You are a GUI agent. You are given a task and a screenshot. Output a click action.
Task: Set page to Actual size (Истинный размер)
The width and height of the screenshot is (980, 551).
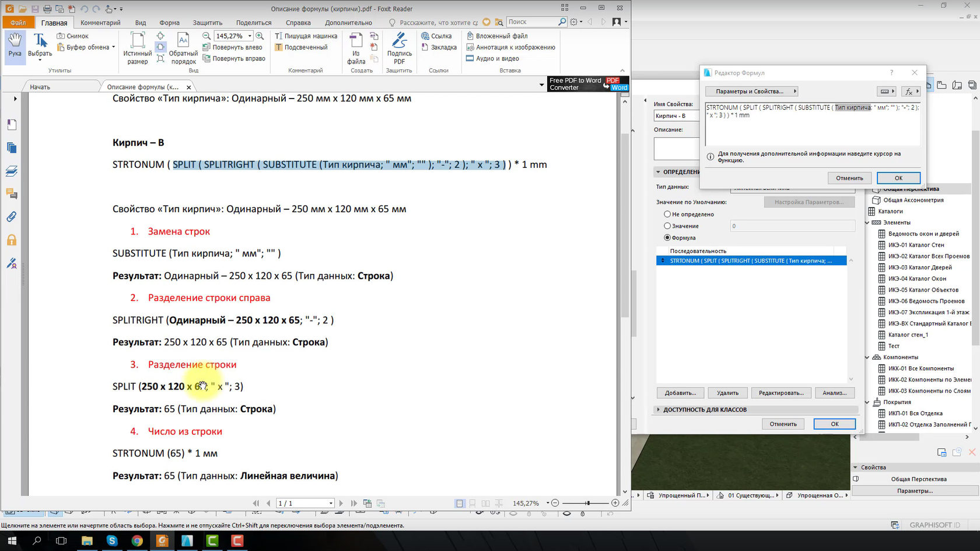(138, 48)
